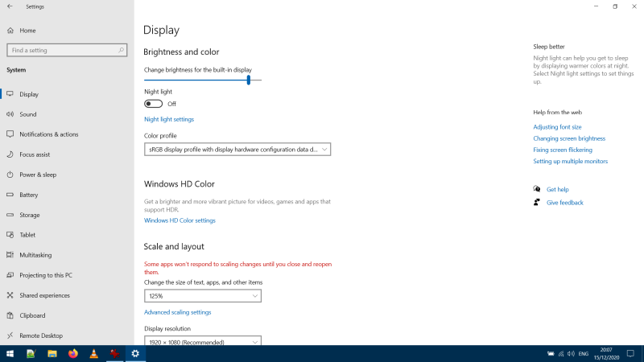Open the 125% scaling dropdown
This screenshot has width=644, height=362.
click(203, 296)
